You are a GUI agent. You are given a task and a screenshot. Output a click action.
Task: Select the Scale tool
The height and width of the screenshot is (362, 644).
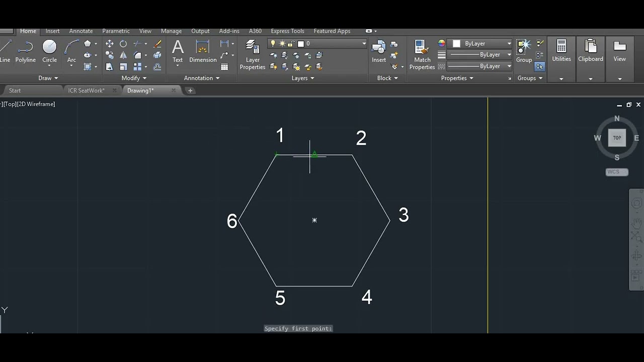click(x=123, y=67)
